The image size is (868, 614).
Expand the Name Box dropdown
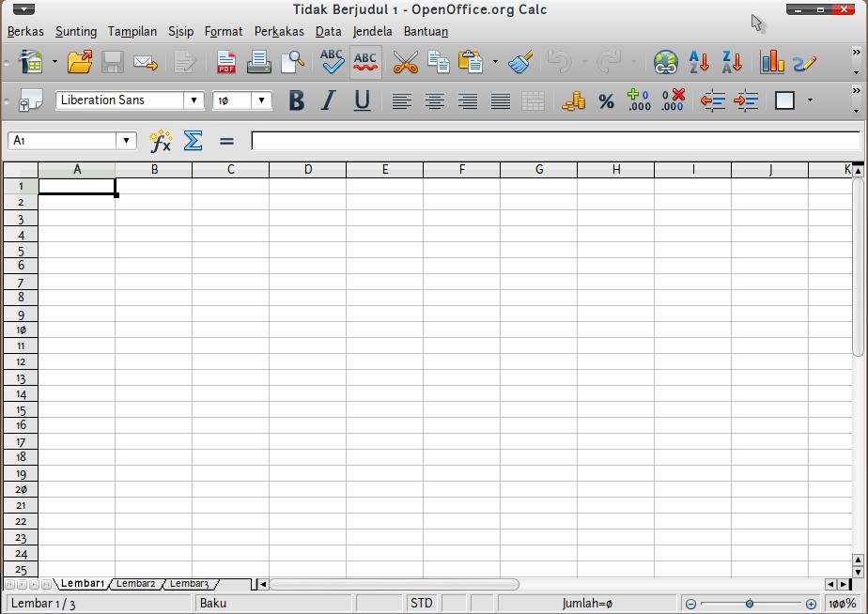coord(126,141)
